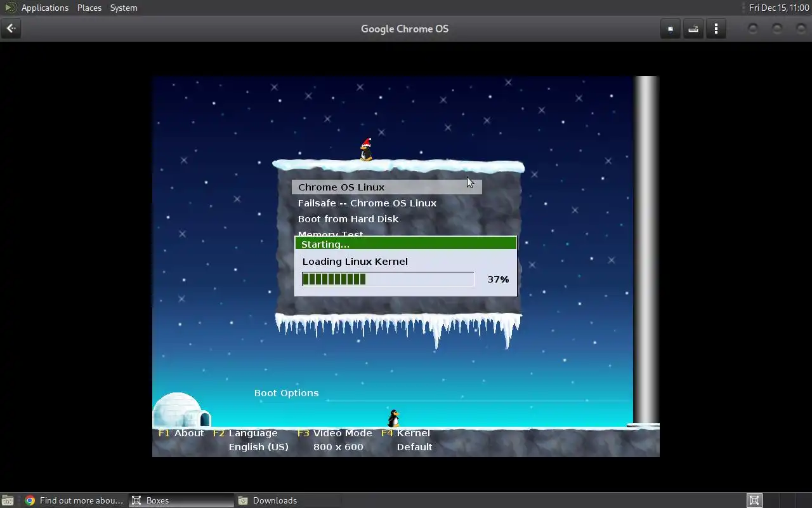Click the penguin standing near F4 Kernel

[393, 418]
